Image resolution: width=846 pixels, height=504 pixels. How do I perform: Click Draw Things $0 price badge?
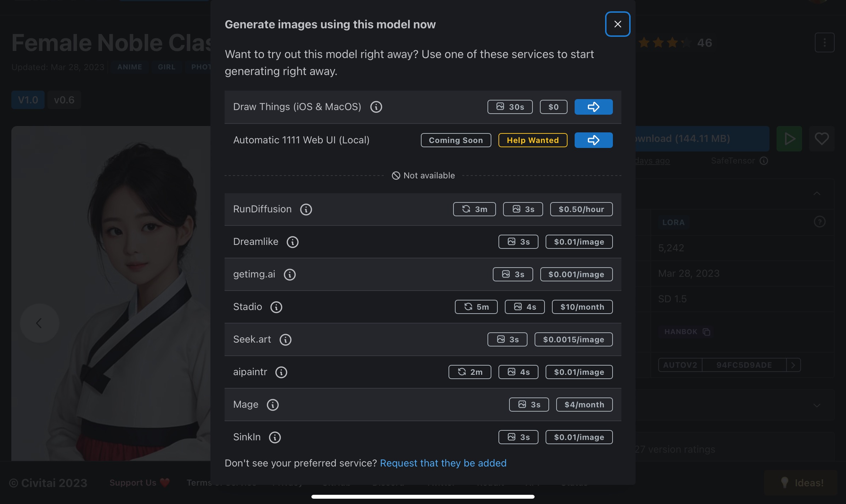pos(553,107)
